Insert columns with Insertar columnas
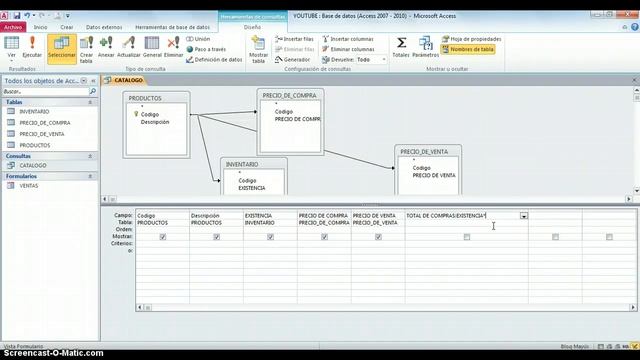 [348, 39]
